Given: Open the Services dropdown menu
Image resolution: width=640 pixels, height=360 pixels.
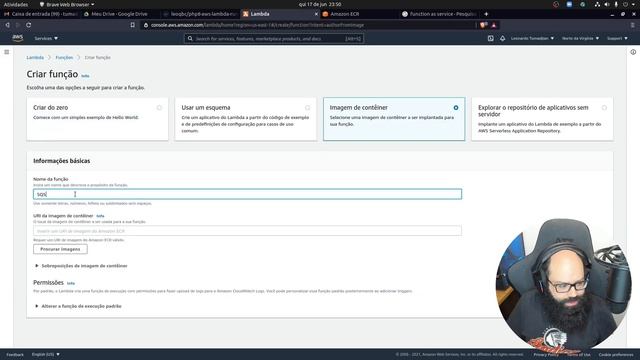Looking at the screenshot, I should (x=46, y=38).
